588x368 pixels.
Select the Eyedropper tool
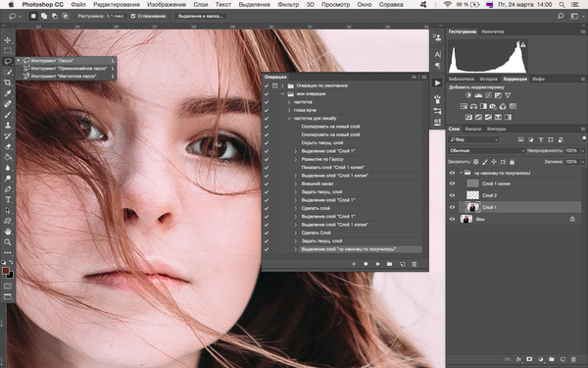point(8,93)
